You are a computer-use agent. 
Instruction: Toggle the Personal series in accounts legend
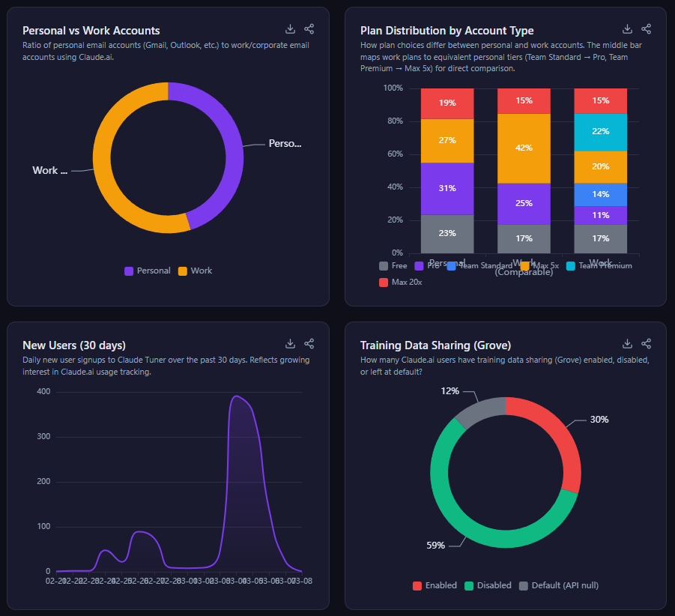(x=148, y=271)
